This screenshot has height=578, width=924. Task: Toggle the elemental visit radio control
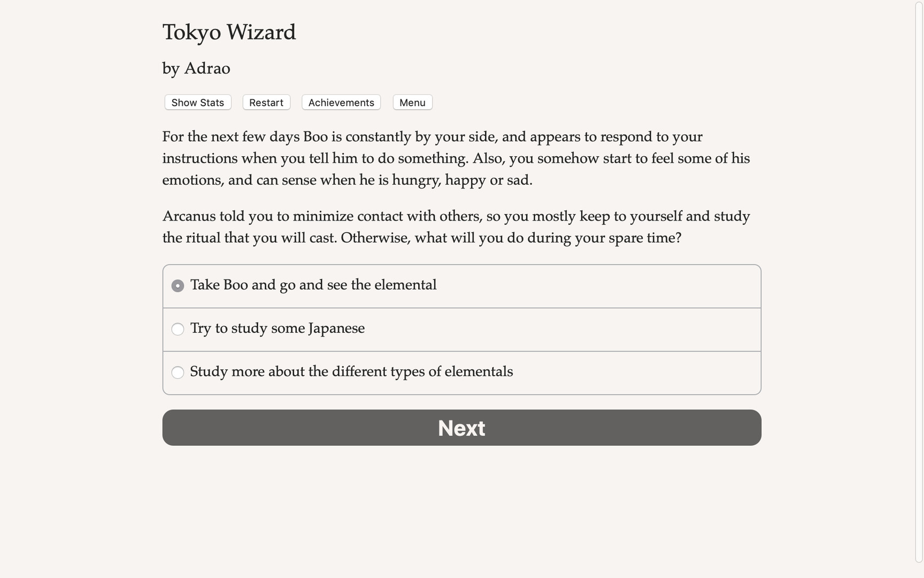178,286
